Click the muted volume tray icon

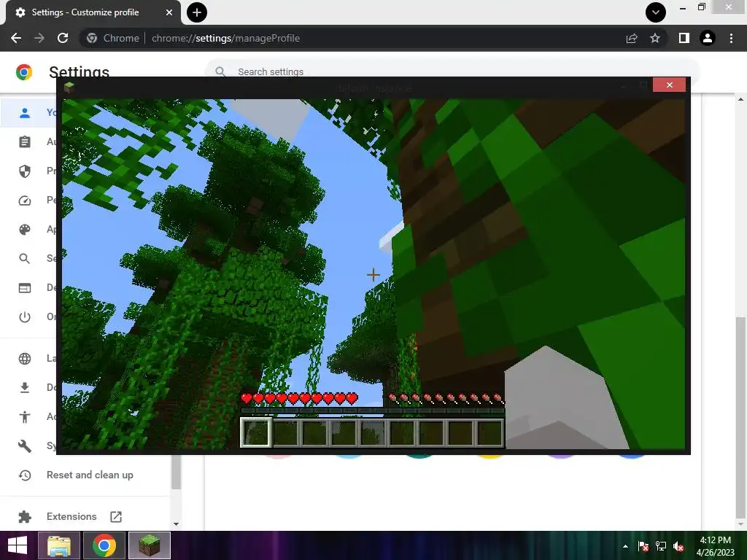[678, 546]
